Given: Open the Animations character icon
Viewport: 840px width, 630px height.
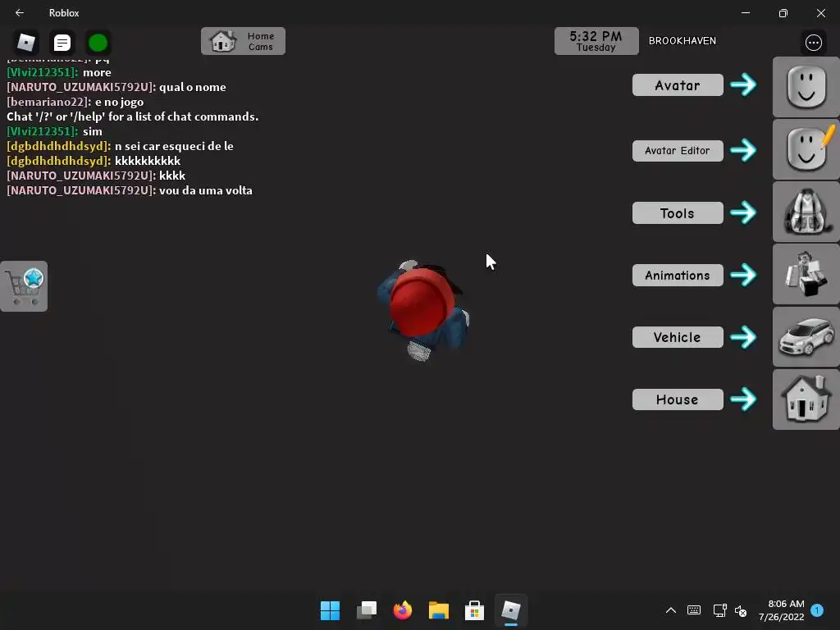Looking at the screenshot, I should (x=806, y=274).
